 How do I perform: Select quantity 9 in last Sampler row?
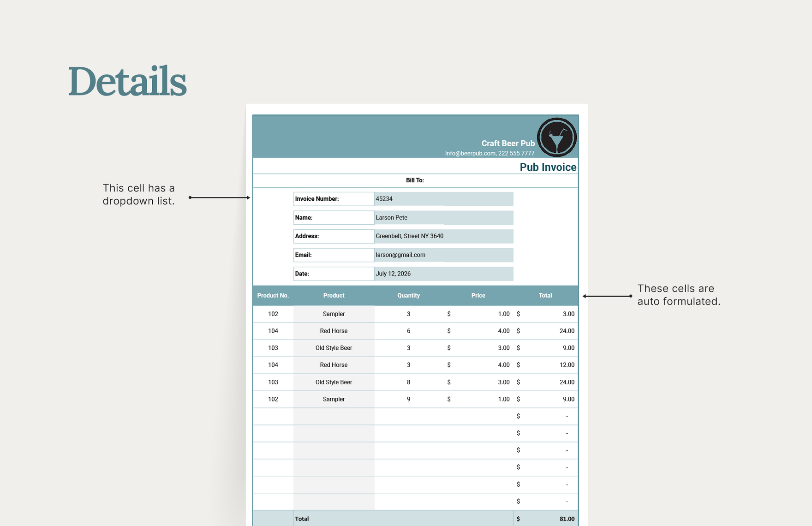pyautogui.click(x=408, y=399)
